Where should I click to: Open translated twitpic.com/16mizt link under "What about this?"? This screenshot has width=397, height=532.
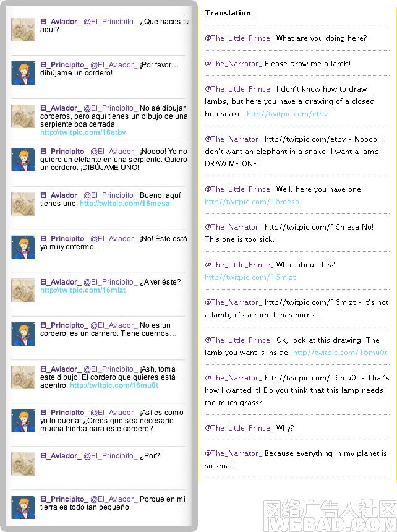tap(250, 277)
